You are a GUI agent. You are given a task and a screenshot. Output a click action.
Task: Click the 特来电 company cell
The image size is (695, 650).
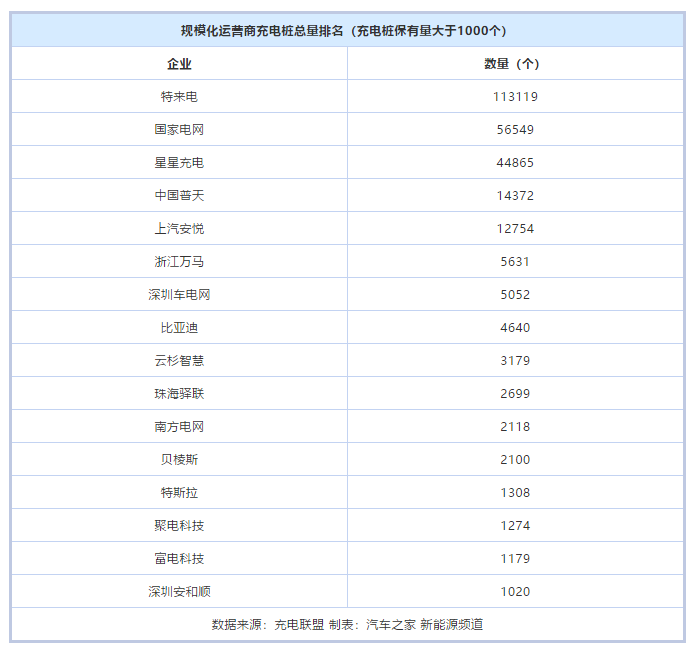179,97
